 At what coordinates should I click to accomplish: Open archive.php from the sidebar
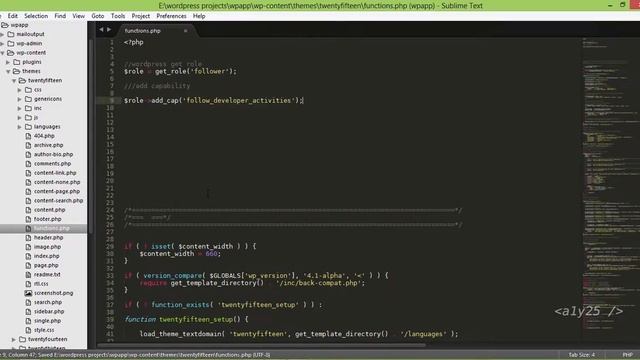49,145
